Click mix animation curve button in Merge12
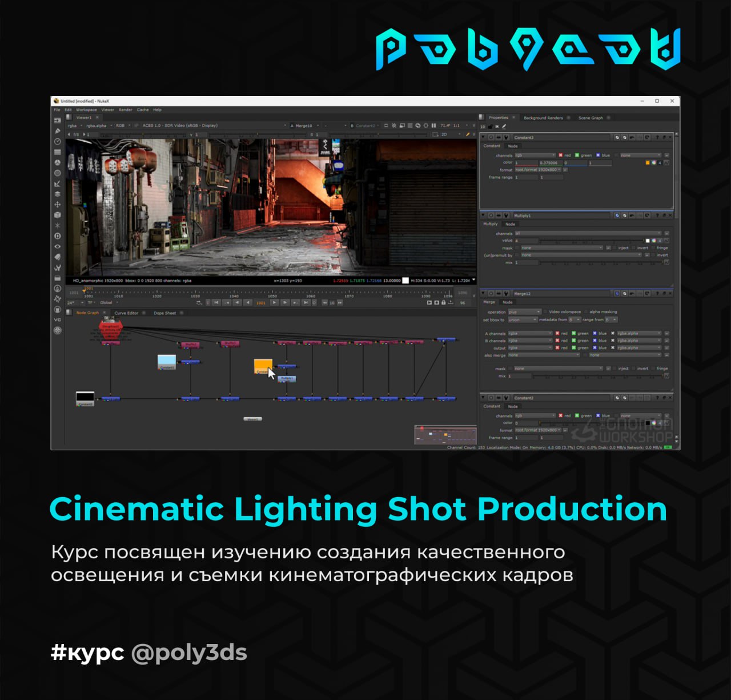The image size is (731, 700). (x=666, y=376)
